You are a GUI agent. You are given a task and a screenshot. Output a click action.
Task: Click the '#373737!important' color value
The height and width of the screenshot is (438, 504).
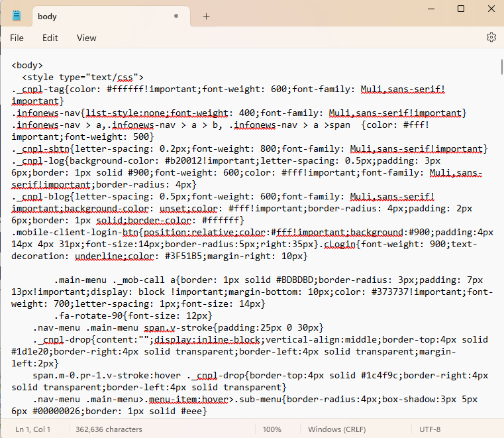417,292
